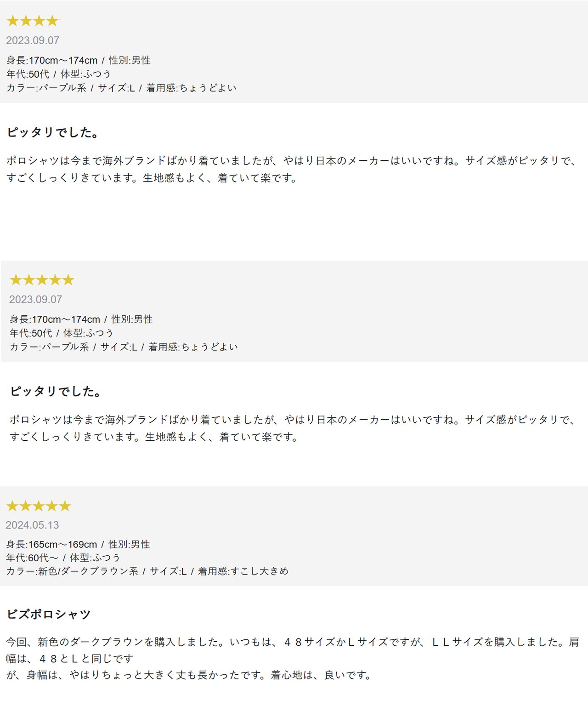Click the fourth star of the four-star review

click(53, 21)
